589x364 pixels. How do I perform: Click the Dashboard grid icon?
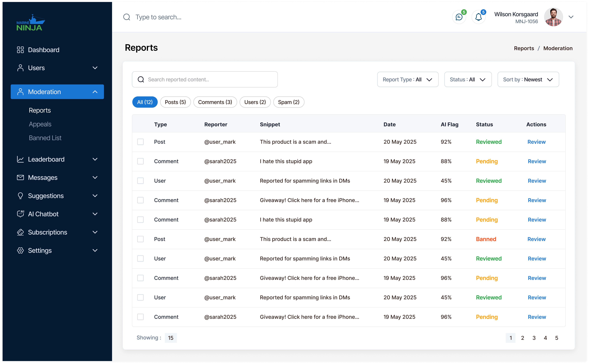20,50
